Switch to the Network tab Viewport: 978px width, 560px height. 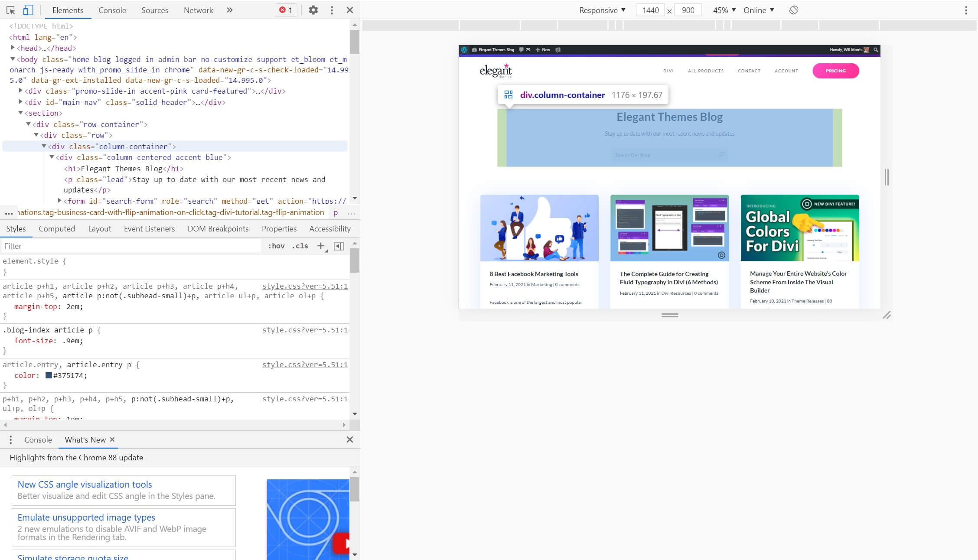pyautogui.click(x=198, y=10)
